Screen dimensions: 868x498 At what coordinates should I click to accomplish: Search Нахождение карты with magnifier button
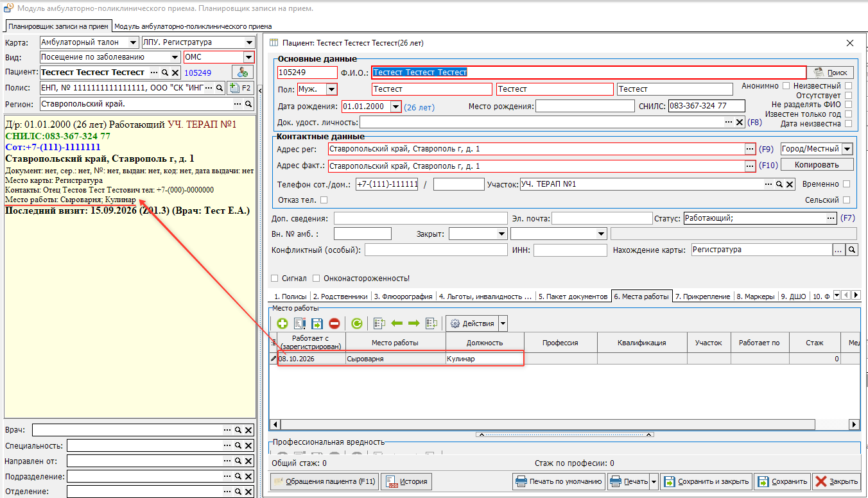click(x=852, y=250)
